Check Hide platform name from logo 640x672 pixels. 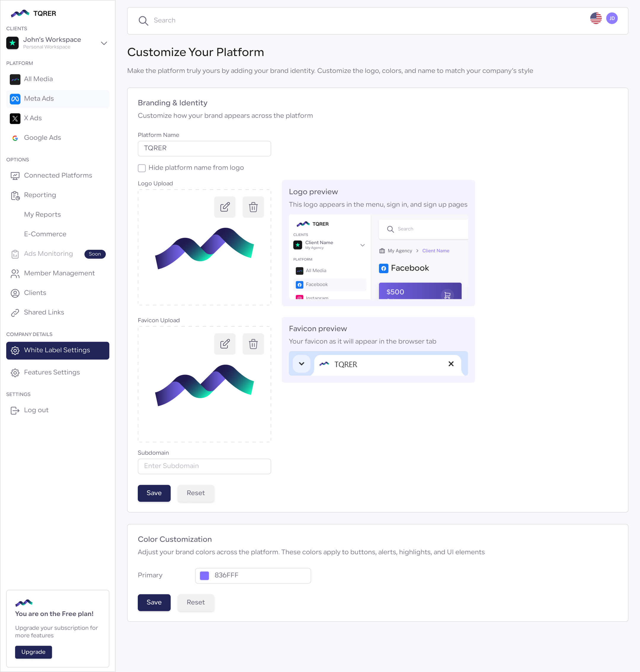coord(142,168)
